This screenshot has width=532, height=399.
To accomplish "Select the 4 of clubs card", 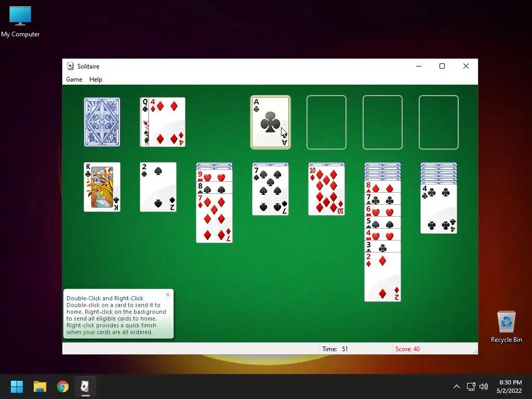I will (438, 209).
